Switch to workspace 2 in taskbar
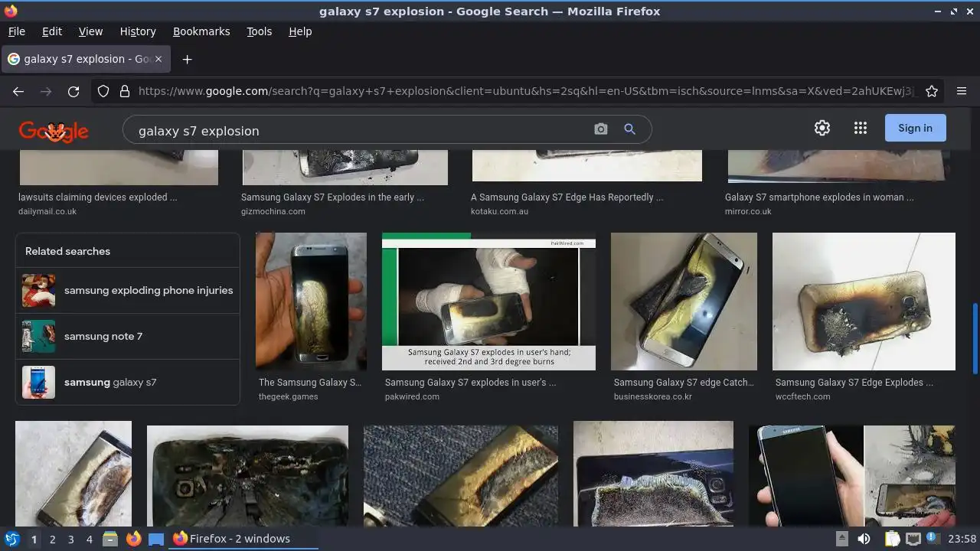Viewport: 980px width, 551px height. [x=52, y=539]
